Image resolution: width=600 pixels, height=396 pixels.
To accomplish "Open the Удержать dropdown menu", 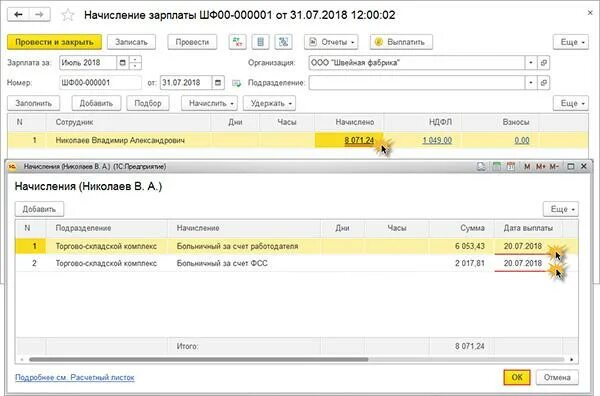I will point(269,103).
